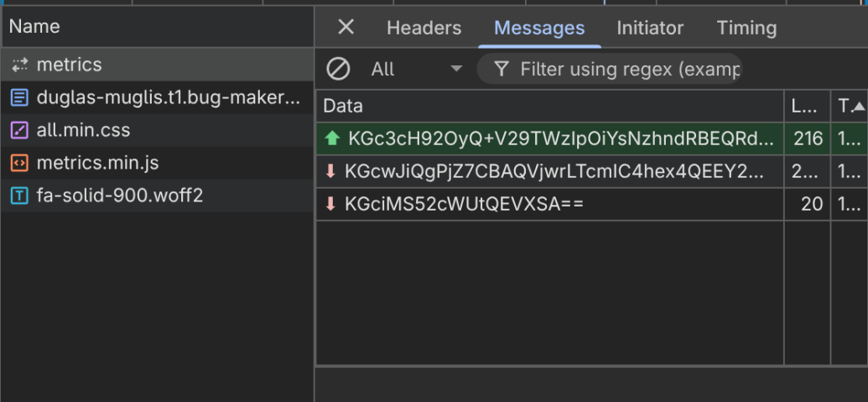Open the All message type dropdown
The image size is (868, 402).
416,69
